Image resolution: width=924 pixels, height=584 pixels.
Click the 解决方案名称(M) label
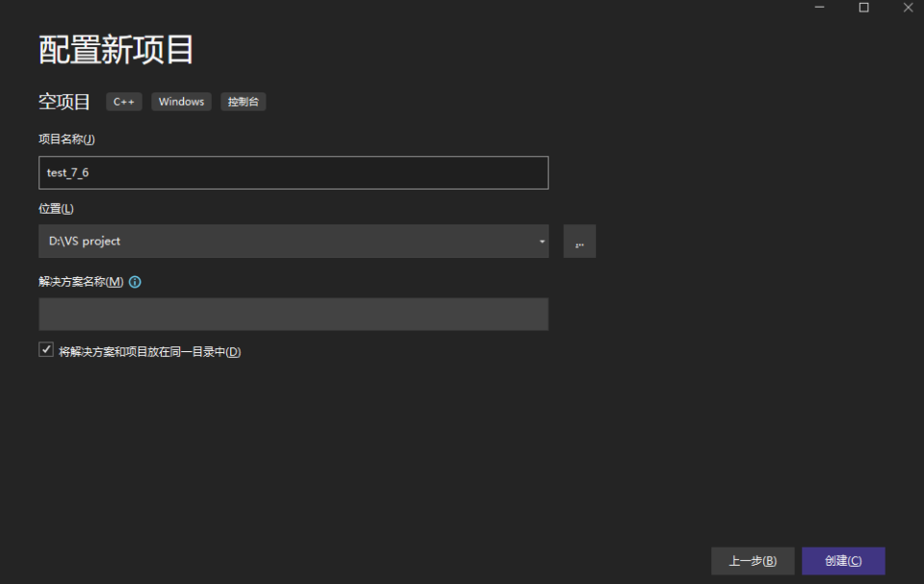click(x=81, y=282)
